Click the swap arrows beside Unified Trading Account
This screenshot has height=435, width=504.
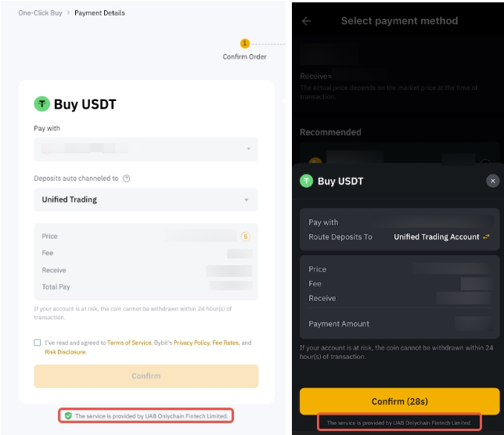(x=487, y=237)
